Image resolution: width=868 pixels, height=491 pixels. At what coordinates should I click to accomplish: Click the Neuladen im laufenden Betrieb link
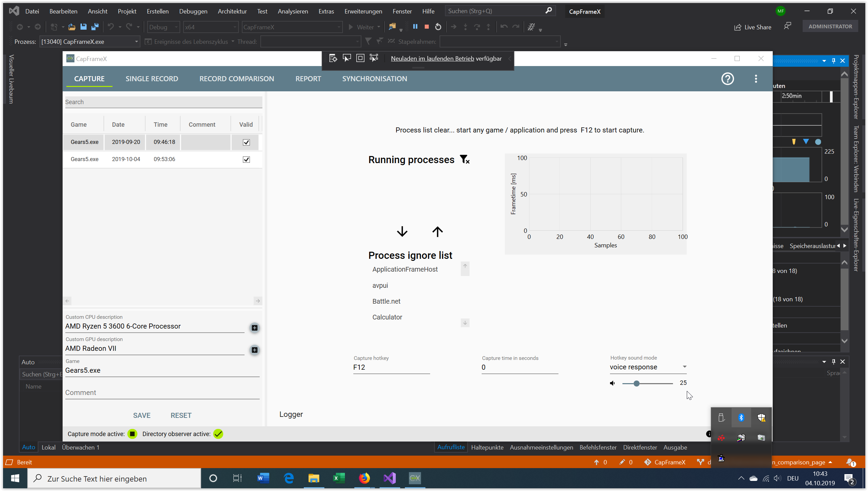[x=432, y=59]
